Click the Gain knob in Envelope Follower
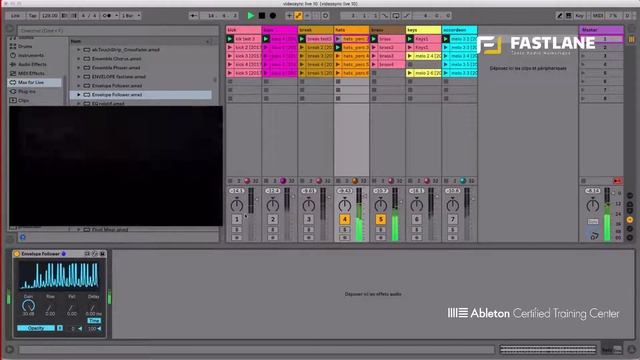640x360 pixels. (28, 305)
